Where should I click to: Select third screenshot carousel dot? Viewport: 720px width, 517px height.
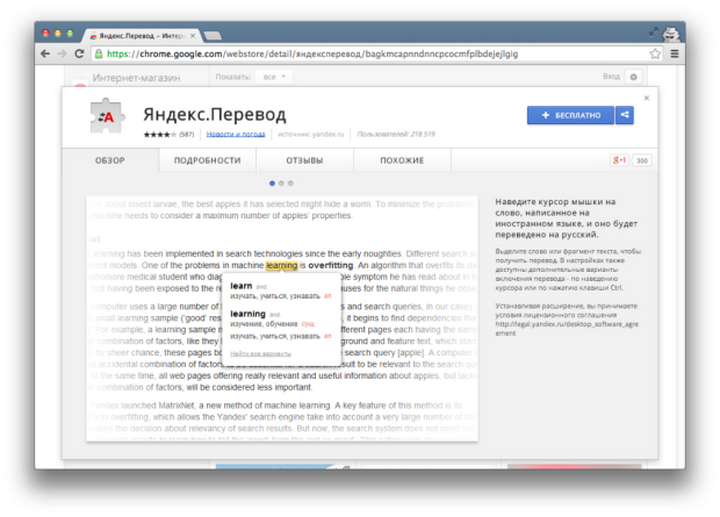tap(290, 183)
